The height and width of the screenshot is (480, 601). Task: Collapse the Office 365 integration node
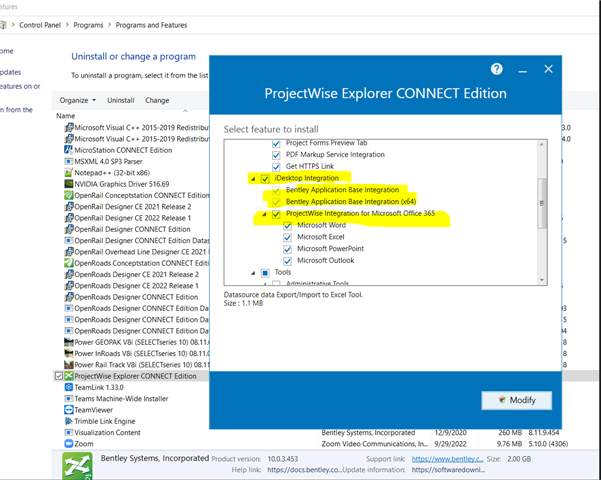[264, 214]
